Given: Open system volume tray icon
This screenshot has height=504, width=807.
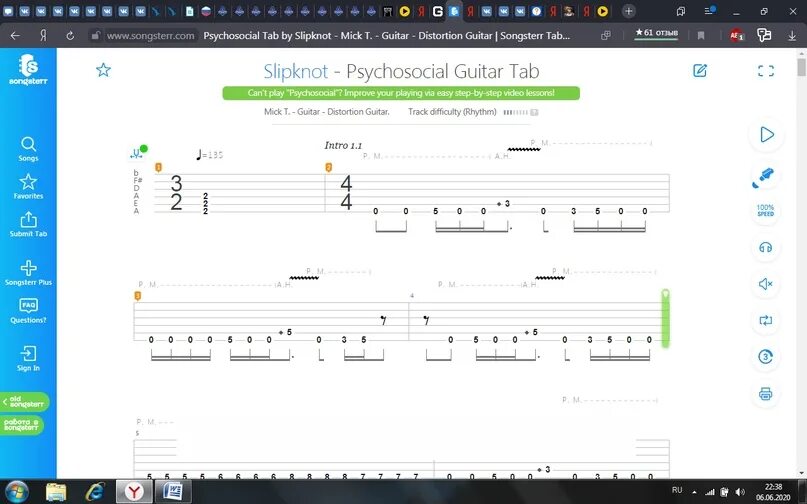Looking at the screenshot, I should pos(740,492).
